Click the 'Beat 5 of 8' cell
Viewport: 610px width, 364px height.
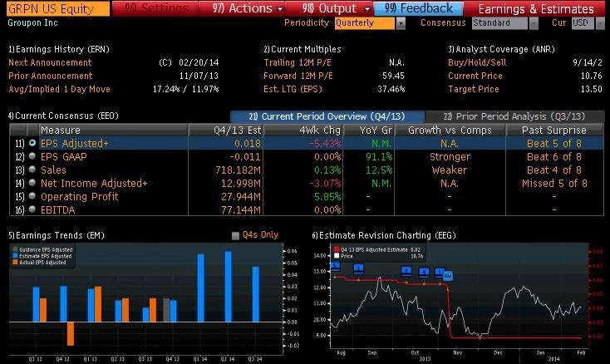(x=554, y=144)
